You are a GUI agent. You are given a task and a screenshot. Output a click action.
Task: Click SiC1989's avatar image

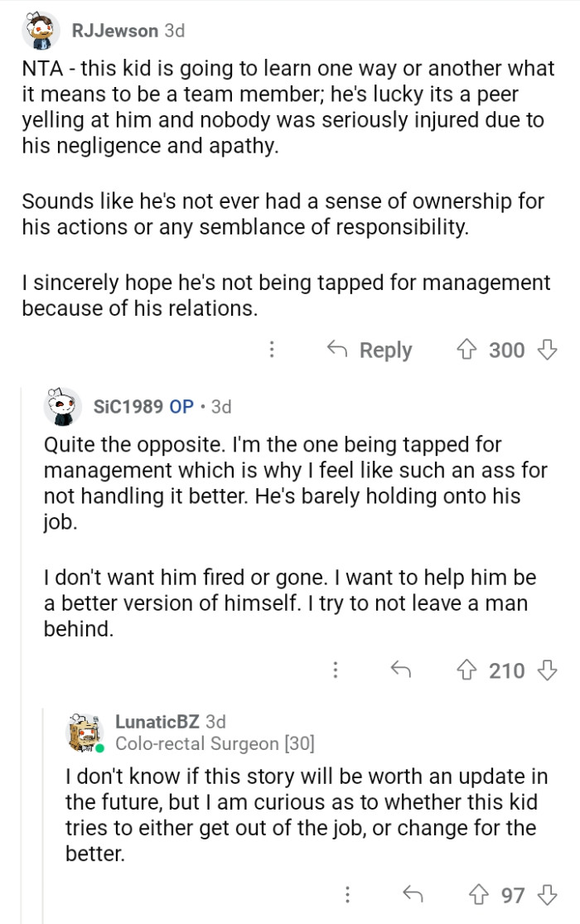(x=61, y=406)
